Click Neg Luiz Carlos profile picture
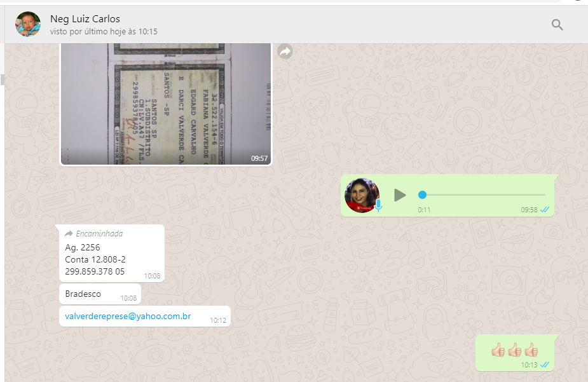The height and width of the screenshot is (382, 588). point(28,24)
